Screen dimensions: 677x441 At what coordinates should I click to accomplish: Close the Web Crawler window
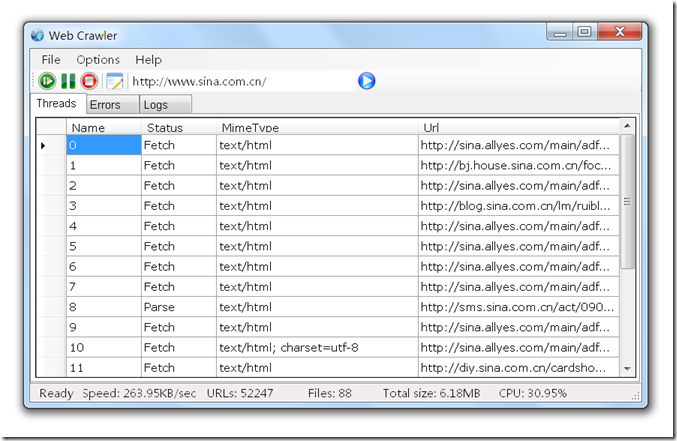620,32
